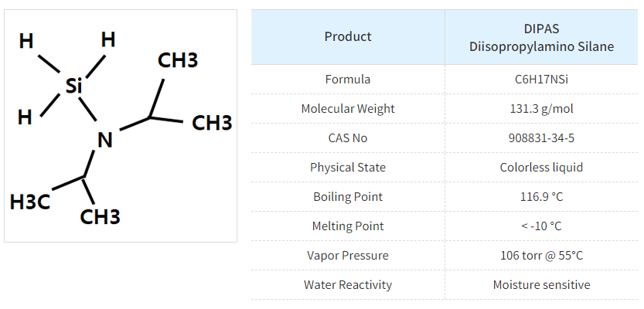The height and width of the screenshot is (309, 644).
Task: Click the N atom in the structure
Action: tap(104, 140)
